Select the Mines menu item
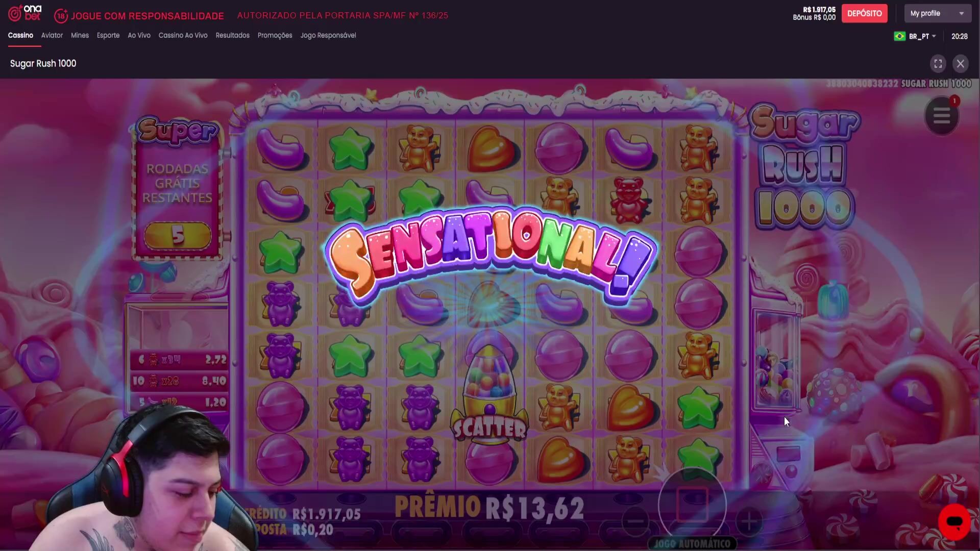 tap(80, 35)
